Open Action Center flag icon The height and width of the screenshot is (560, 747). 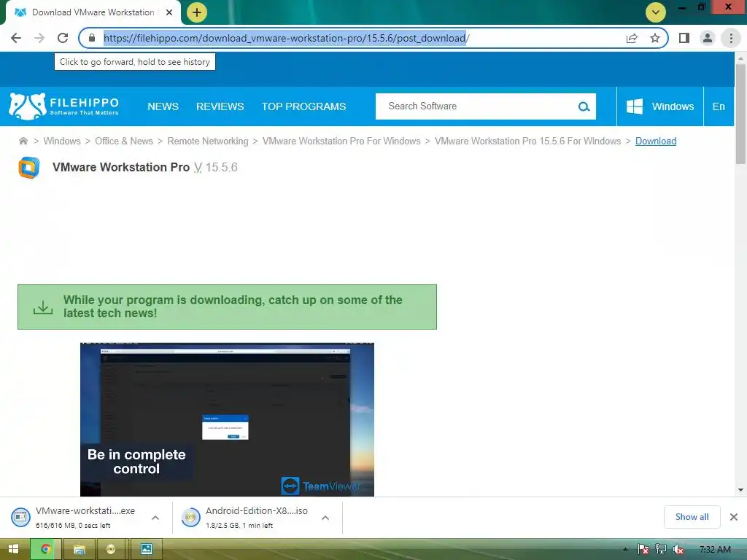(643, 549)
